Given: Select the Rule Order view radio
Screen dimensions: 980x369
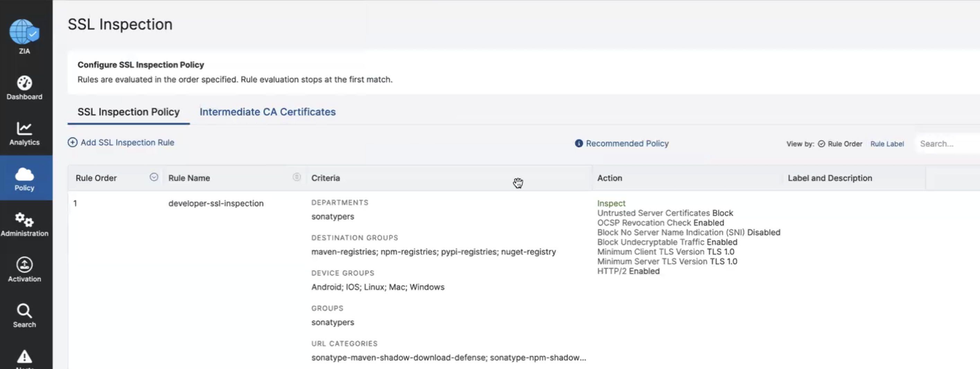Looking at the screenshot, I should click(x=821, y=144).
